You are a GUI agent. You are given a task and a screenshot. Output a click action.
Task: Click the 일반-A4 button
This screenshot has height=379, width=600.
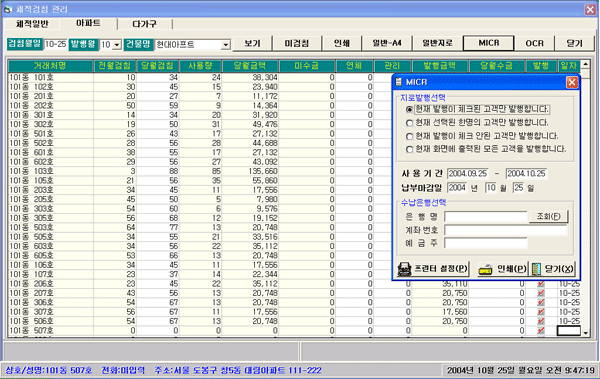point(387,43)
